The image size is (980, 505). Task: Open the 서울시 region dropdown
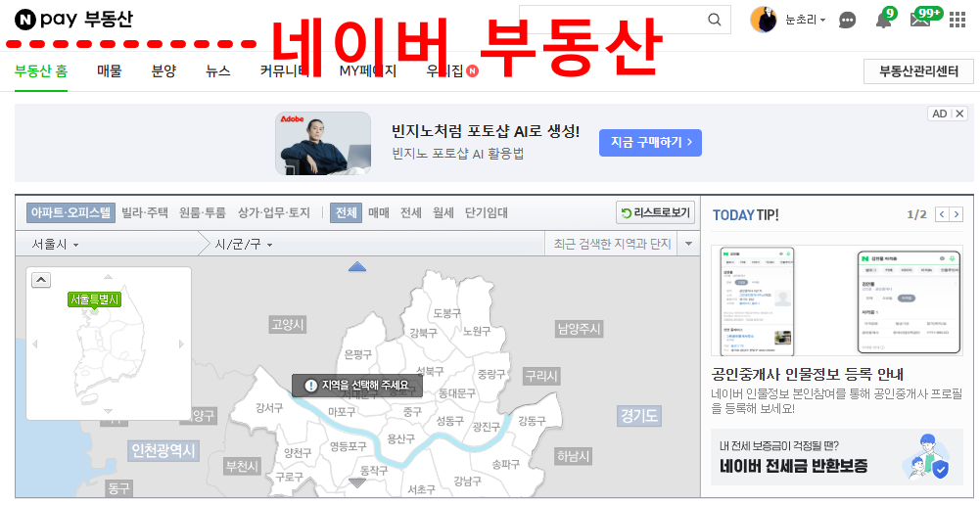click(55, 244)
